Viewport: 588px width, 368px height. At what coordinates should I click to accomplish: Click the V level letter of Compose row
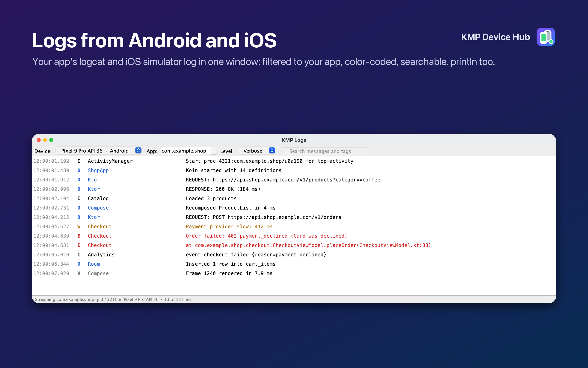pyautogui.click(x=79, y=273)
